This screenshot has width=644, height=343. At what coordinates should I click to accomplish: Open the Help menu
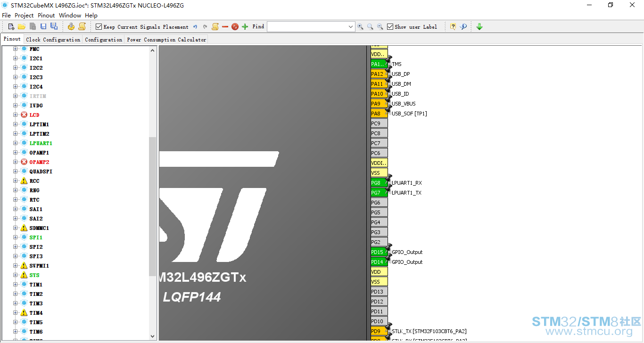pyautogui.click(x=91, y=16)
